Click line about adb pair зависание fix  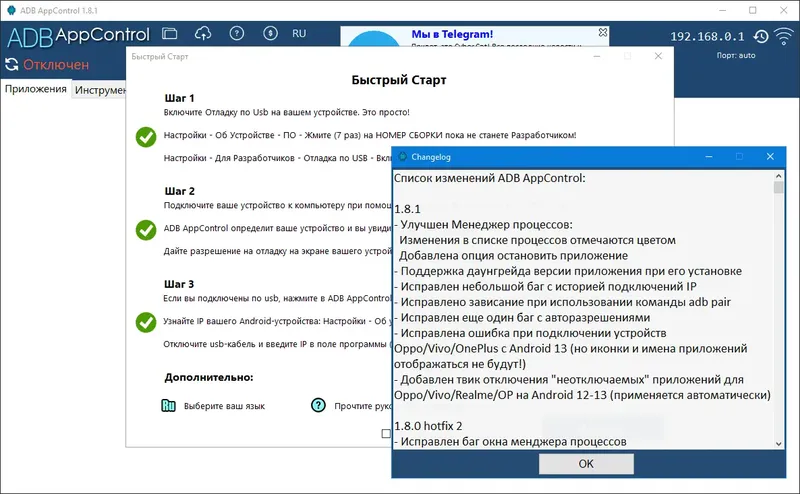point(562,302)
